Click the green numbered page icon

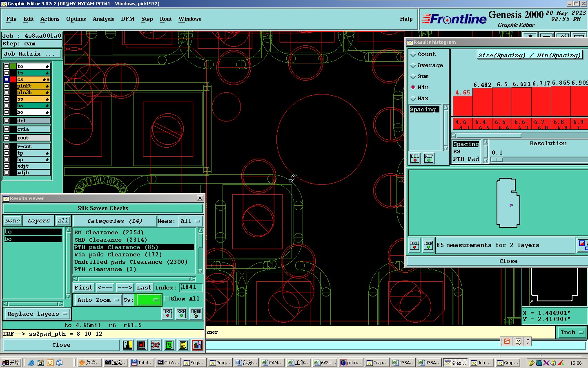click(169, 345)
